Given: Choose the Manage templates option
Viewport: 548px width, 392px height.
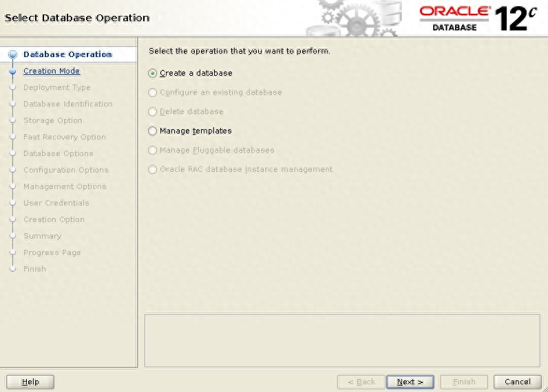Looking at the screenshot, I should coord(153,131).
